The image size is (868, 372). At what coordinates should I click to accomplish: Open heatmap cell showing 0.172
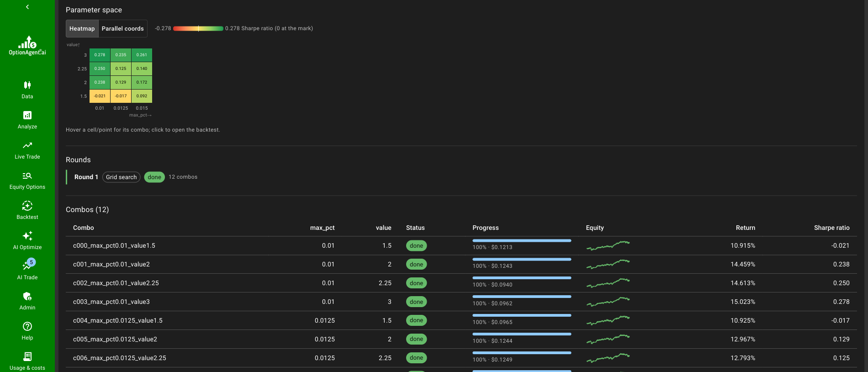[x=142, y=82]
